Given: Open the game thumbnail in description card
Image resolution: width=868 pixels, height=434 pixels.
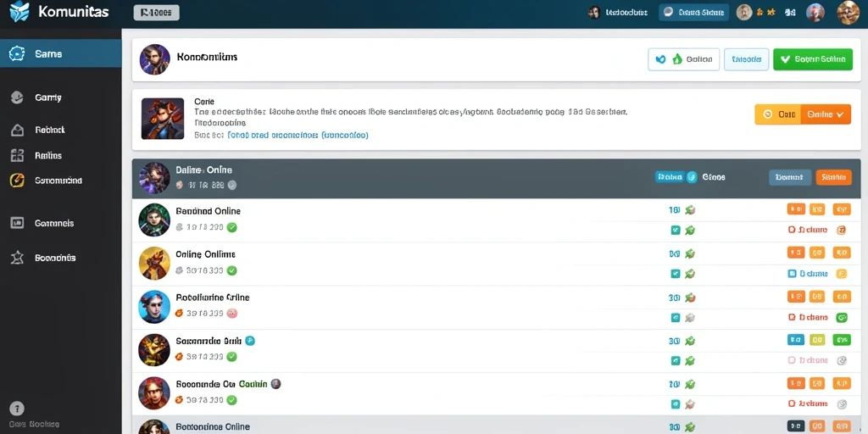Looking at the screenshot, I should point(163,119).
